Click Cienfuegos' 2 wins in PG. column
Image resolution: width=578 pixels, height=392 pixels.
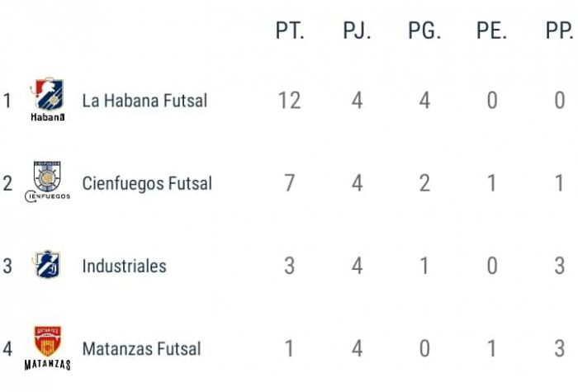(x=424, y=183)
